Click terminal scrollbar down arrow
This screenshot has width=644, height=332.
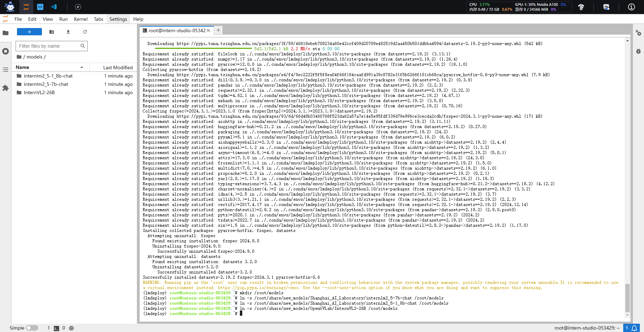coord(627,315)
